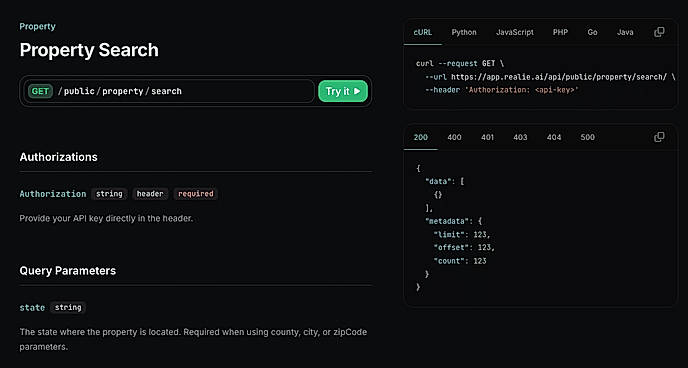This screenshot has width=688, height=368.
Task: Switch to the JavaScript code tab
Action: pyautogui.click(x=515, y=32)
